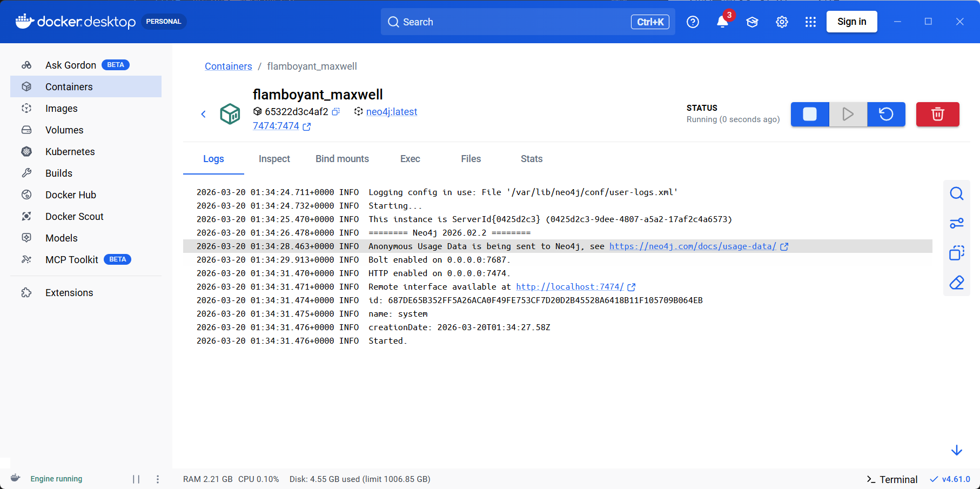Click the v4.61.0 version indicator

950,479
